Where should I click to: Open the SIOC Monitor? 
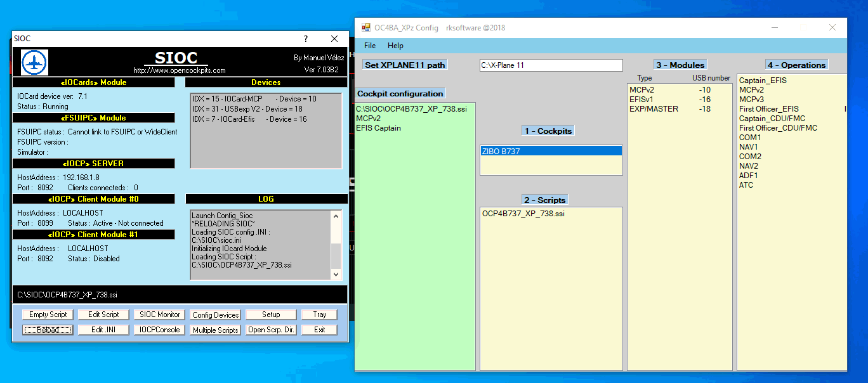coord(159,314)
